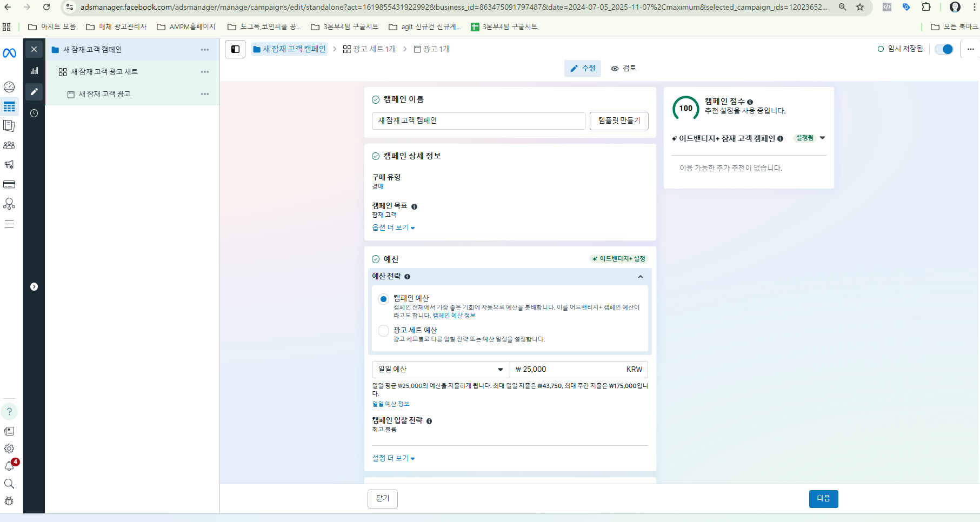
Task: Click the help question mark icon
Action: [x=9, y=412]
